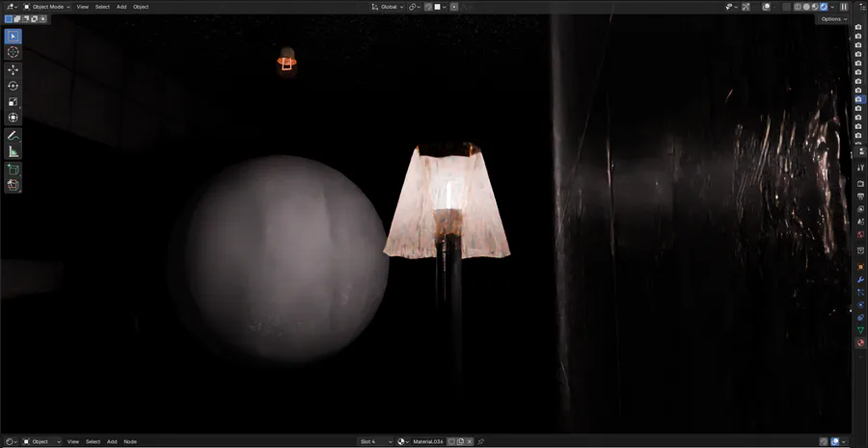Viewport: 868px width, 448px height.
Task: Unlink Material.036 with the X button
Action: click(x=470, y=441)
